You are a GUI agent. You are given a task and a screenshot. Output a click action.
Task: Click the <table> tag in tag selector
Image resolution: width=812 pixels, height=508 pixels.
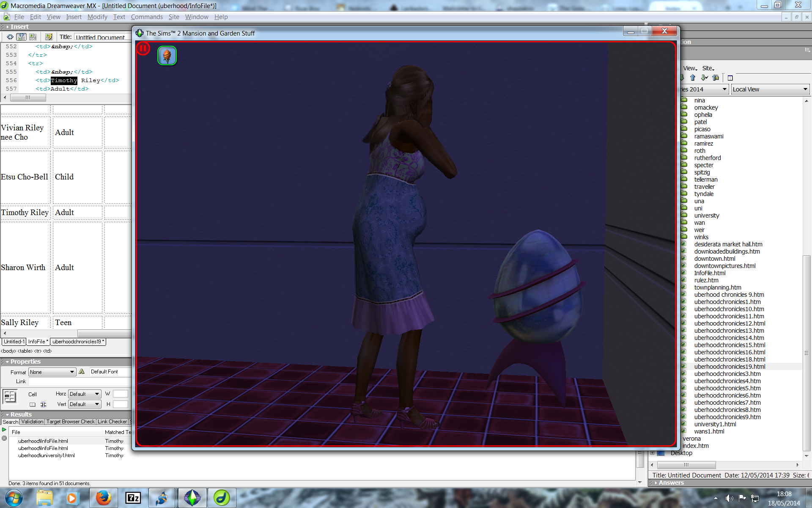(25, 351)
